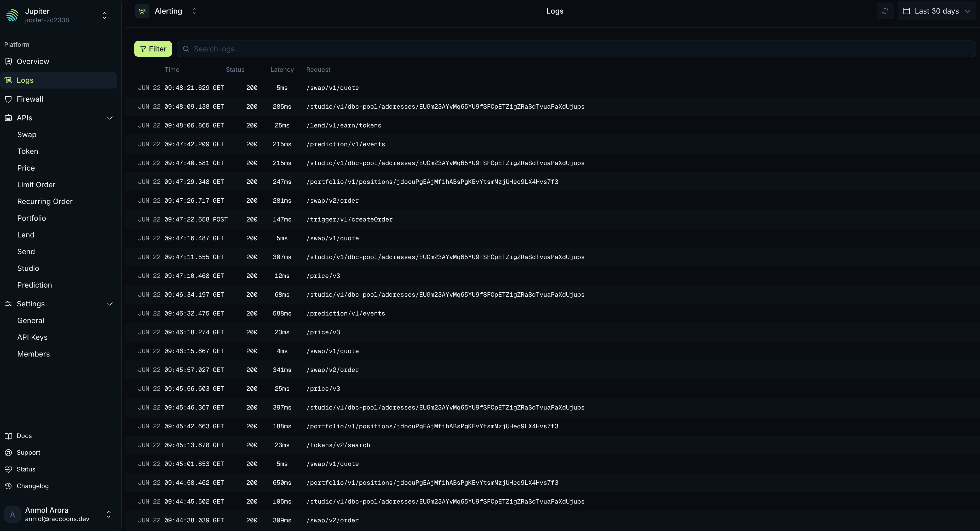The height and width of the screenshot is (531, 980).
Task: Open the Prediction API page
Action: tap(34, 285)
